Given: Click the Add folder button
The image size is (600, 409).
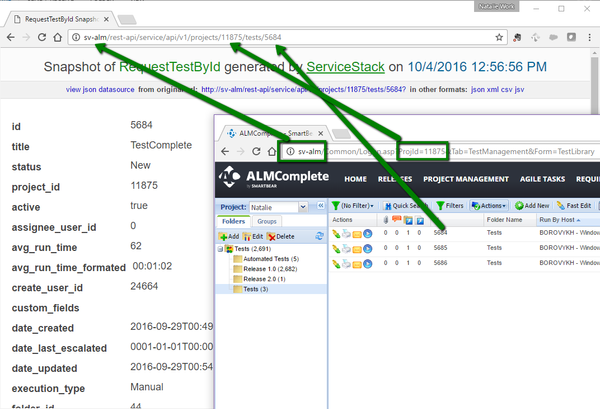Looking at the screenshot, I should point(229,236).
